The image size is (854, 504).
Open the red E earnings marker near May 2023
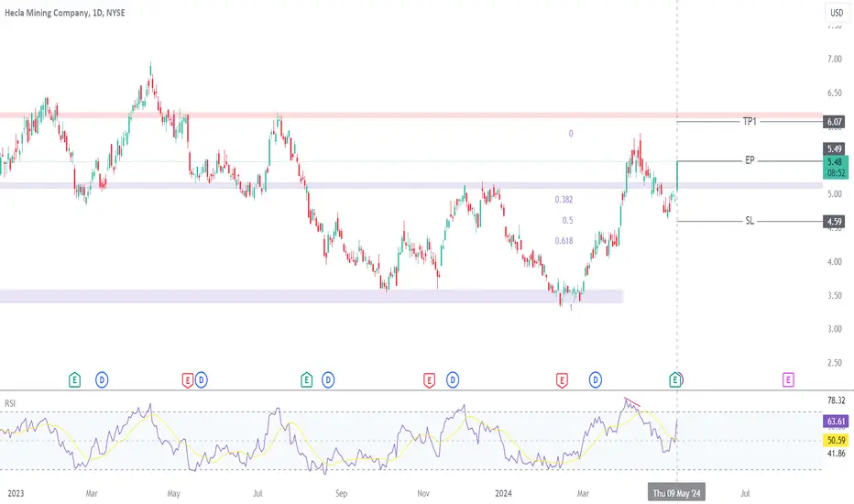(x=187, y=379)
